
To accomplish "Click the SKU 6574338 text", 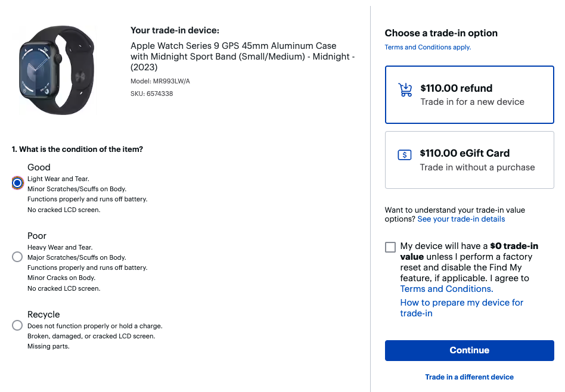I will click(x=151, y=92).
